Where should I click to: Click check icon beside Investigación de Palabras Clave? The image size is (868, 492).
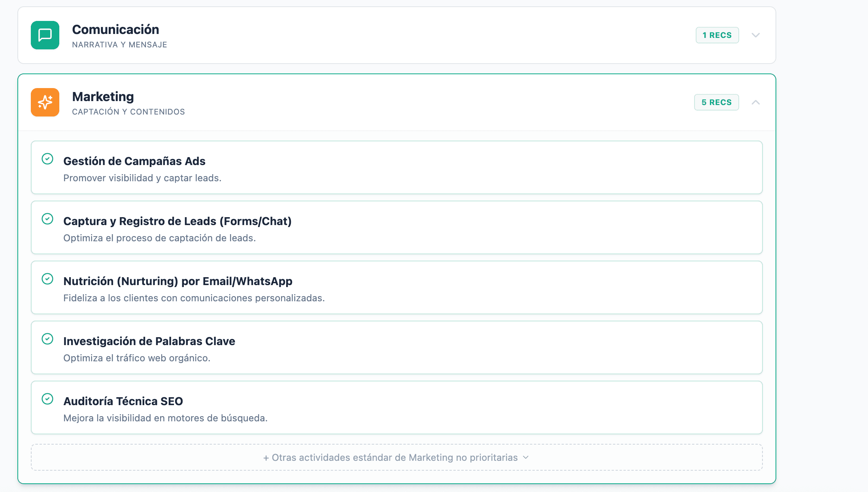pyautogui.click(x=47, y=339)
